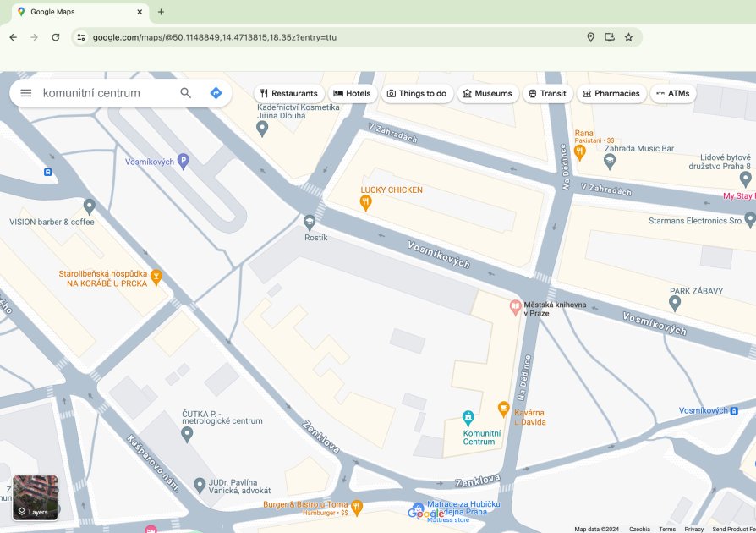Click the PARK ZÁBAVY pin
Screen dimensions: 756x533
click(675, 304)
